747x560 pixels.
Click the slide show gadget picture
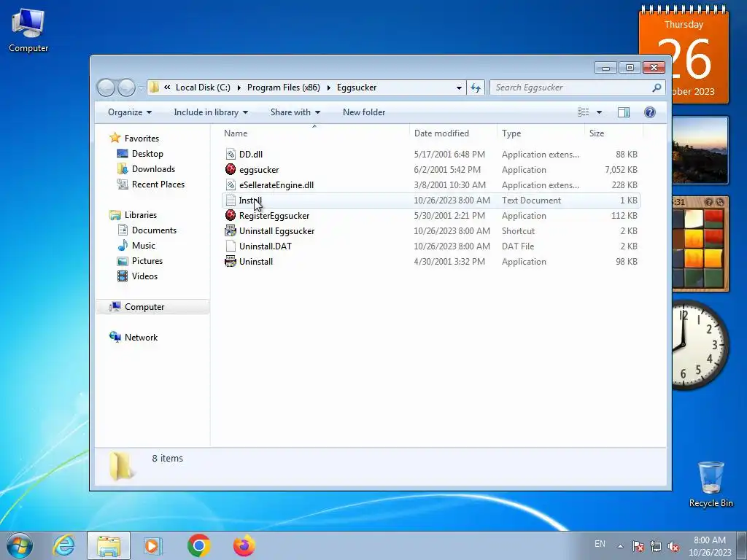point(700,150)
